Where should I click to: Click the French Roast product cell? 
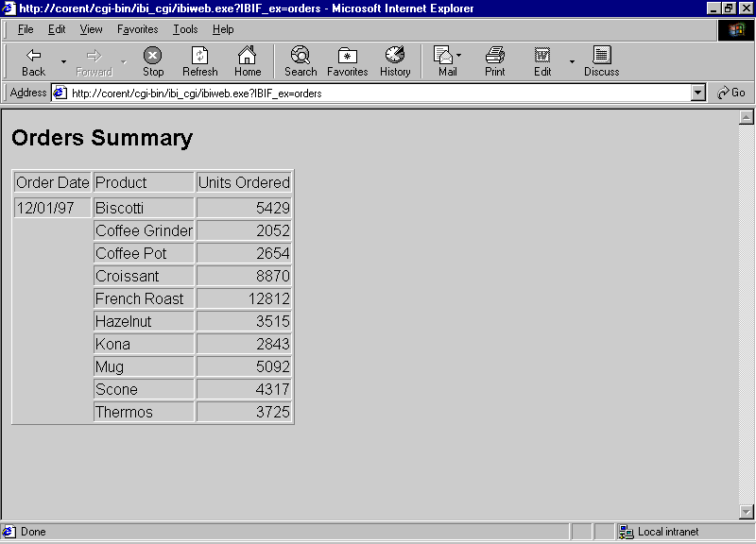[144, 298]
